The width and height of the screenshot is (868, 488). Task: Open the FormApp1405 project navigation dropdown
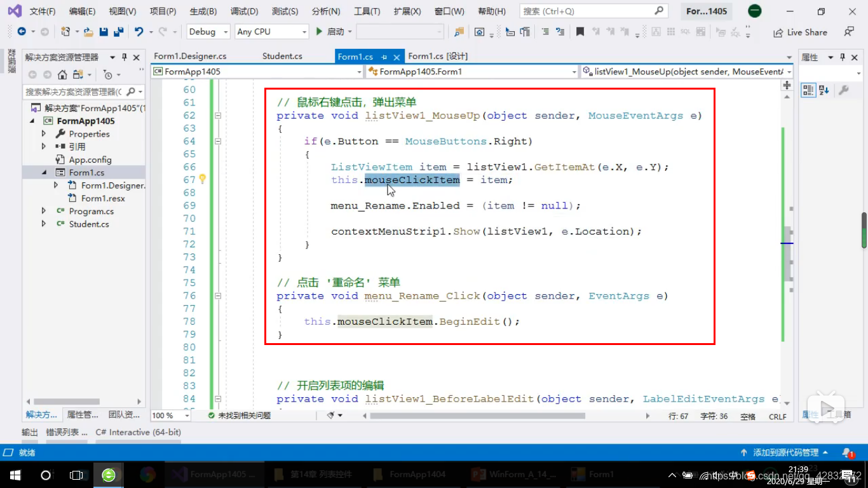(x=257, y=72)
